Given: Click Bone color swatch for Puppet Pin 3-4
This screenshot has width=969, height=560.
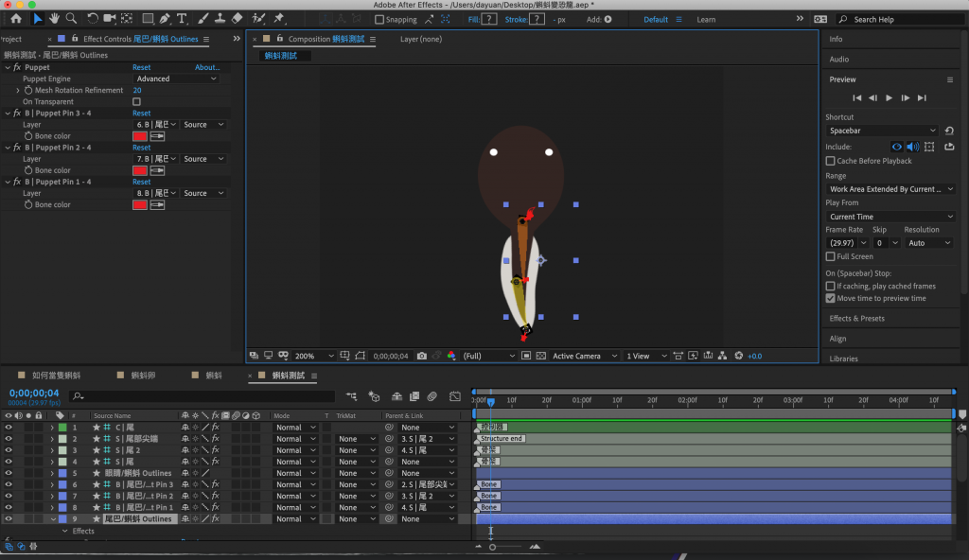Looking at the screenshot, I should [139, 136].
